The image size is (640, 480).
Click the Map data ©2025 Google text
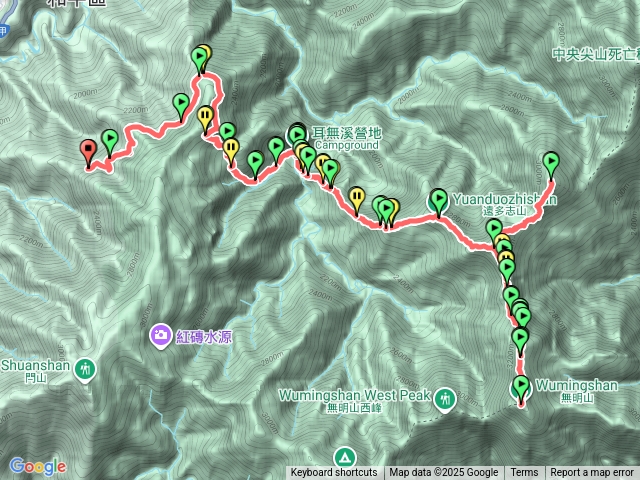pyautogui.click(x=444, y=473)
